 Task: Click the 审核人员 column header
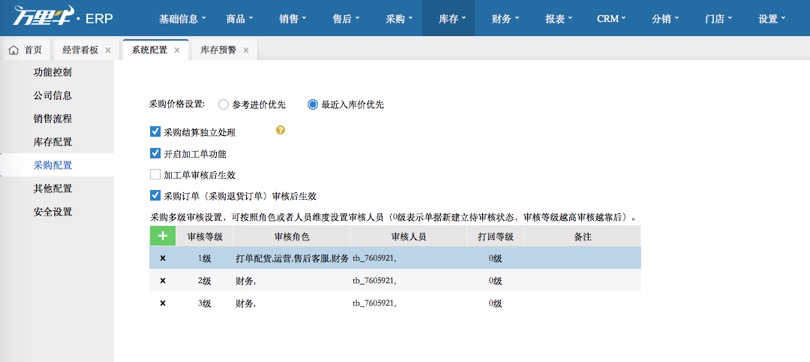408,237
